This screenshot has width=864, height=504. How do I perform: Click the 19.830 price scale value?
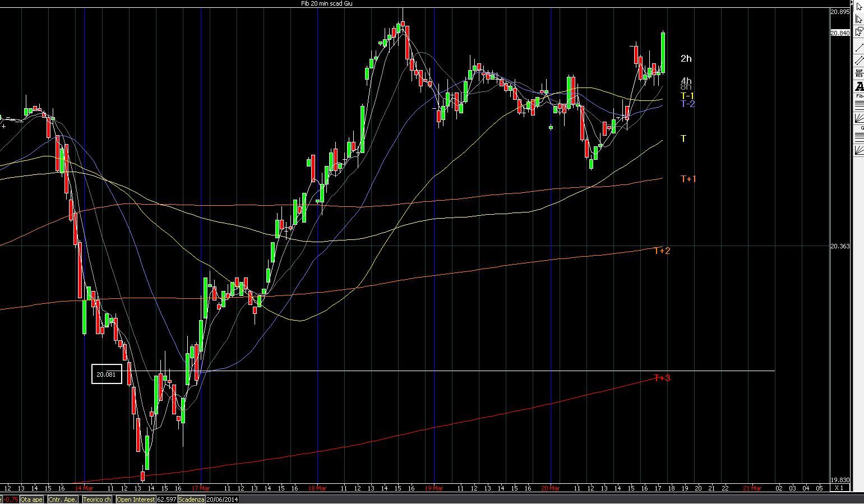[840, 480]
